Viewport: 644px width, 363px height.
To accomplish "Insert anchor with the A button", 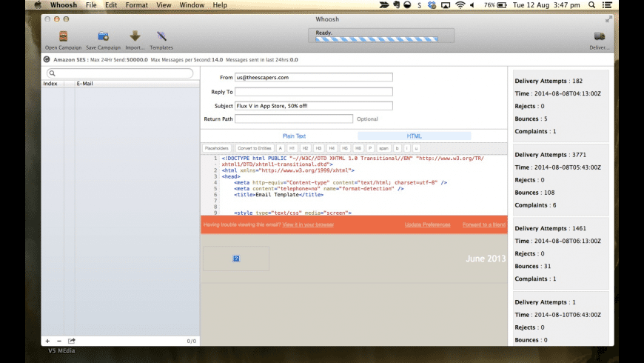I will coord(280,148).
